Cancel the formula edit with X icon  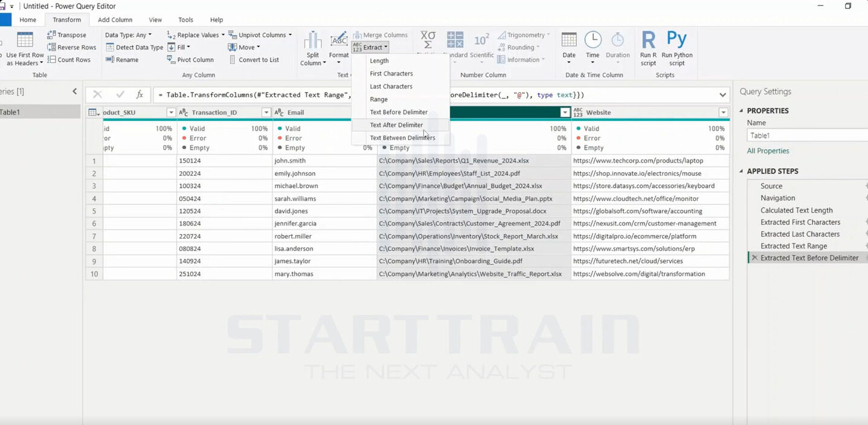97,95
